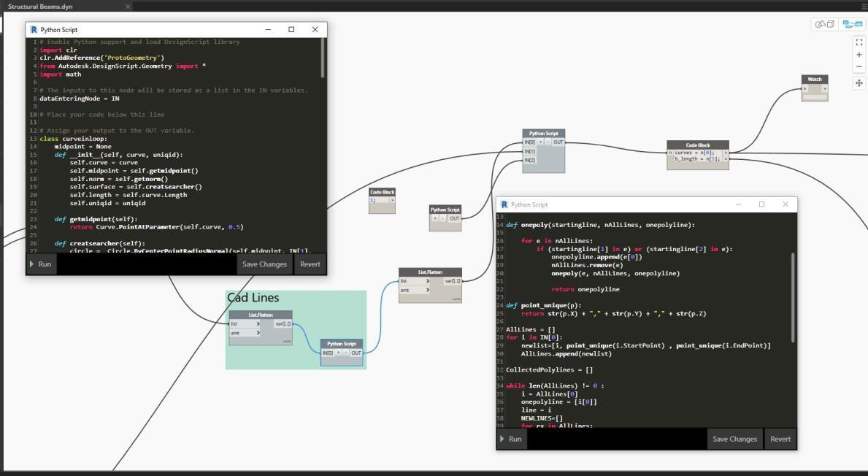868x476 pixels.
Task: Click Revit icon in left Python Script window
Action: click(34, 30)
